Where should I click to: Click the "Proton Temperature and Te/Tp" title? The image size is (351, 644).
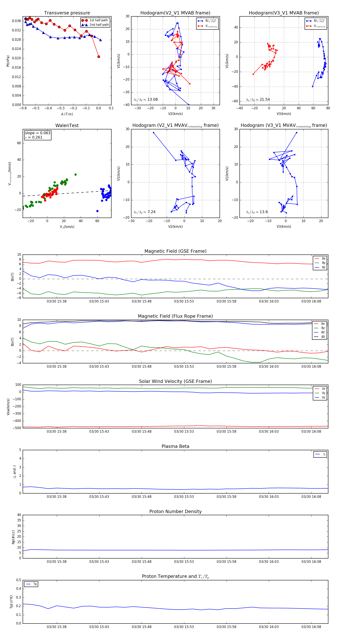click(175, 576)
